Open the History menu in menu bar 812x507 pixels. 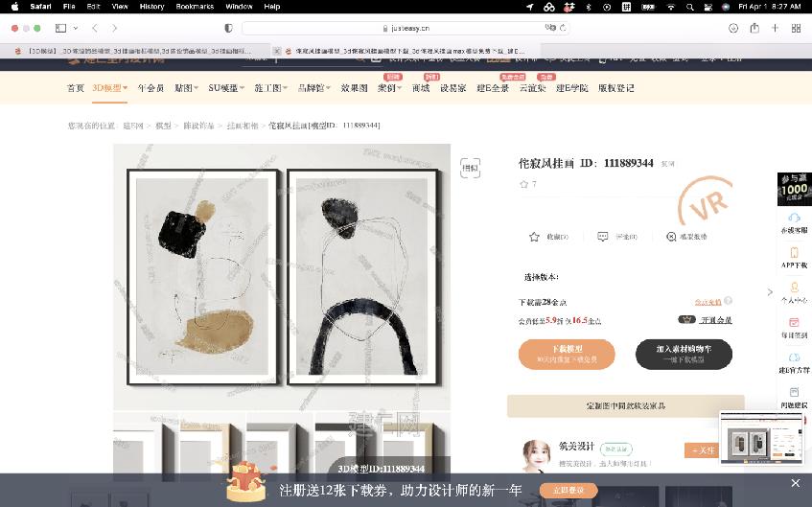point(151,6)
